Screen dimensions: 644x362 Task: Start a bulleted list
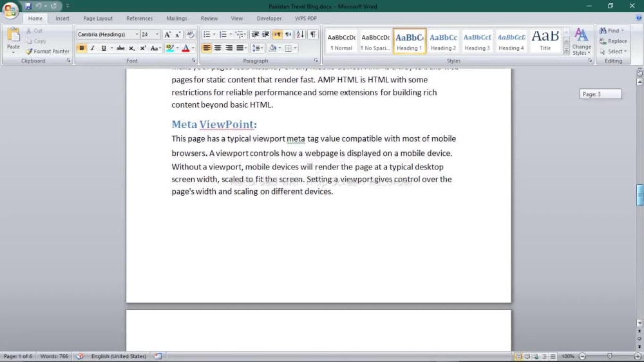[x=207, y=35]
